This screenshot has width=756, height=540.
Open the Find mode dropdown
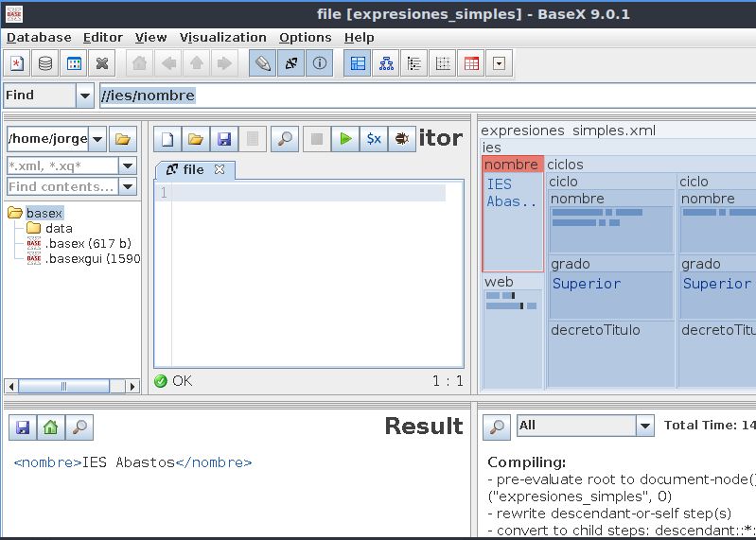click(x=84, y=96)
